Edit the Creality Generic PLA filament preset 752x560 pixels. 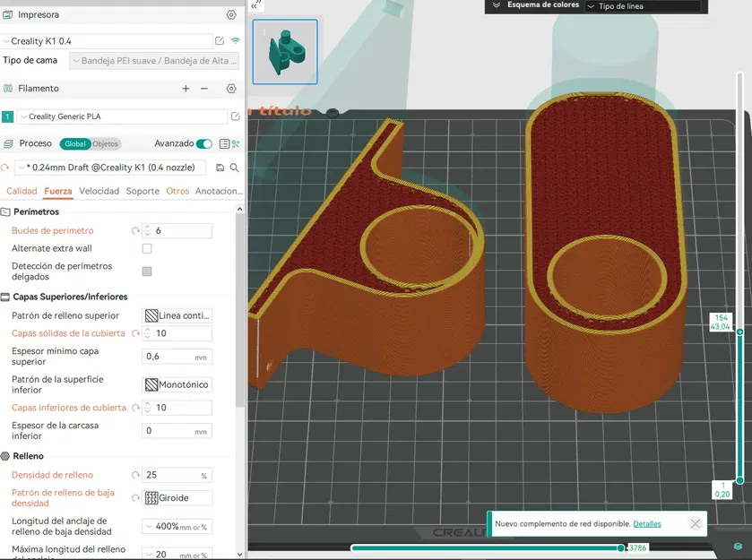[x=235, y=116]
